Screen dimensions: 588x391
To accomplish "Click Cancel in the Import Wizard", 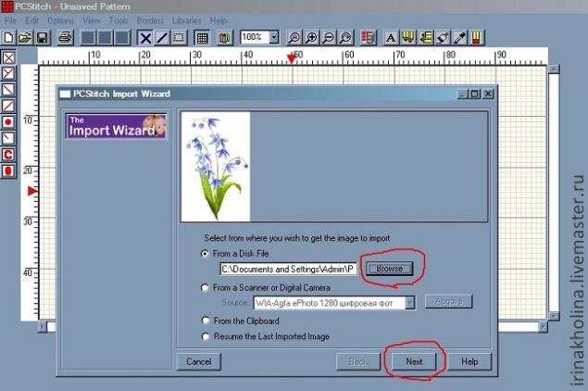I will tap(199, 361).
